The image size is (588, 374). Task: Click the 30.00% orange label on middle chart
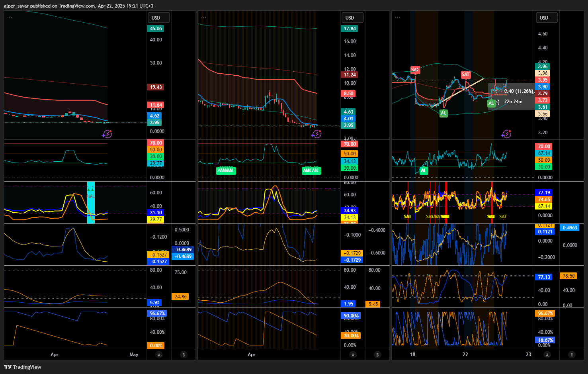(351, 336)
